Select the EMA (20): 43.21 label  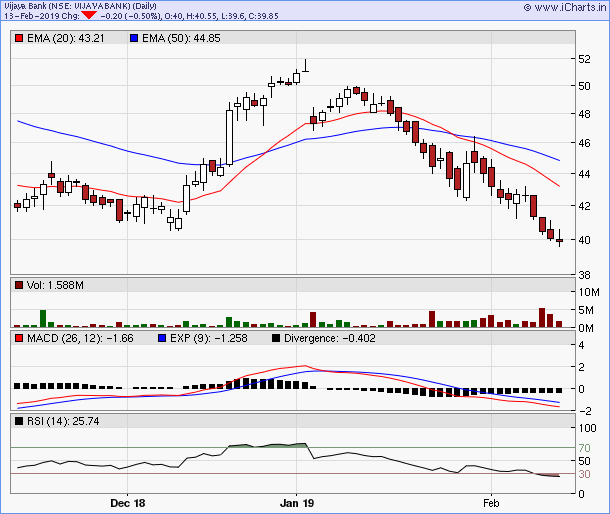[x=66, y=38]
